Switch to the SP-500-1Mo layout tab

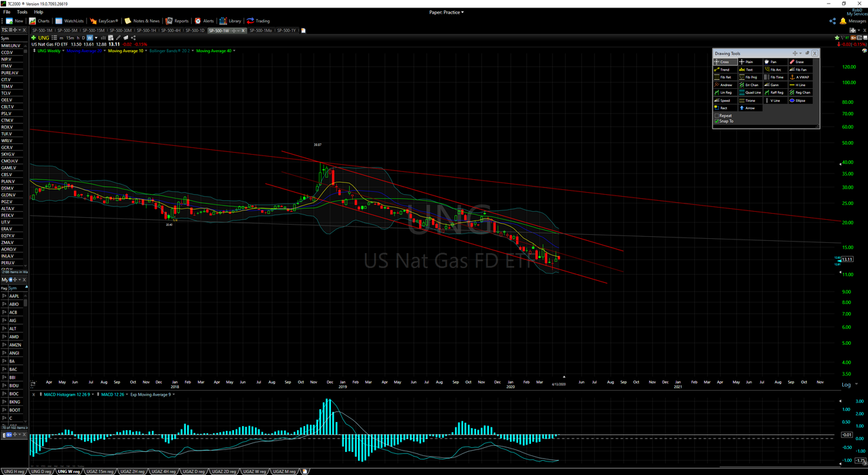[260, 30]
